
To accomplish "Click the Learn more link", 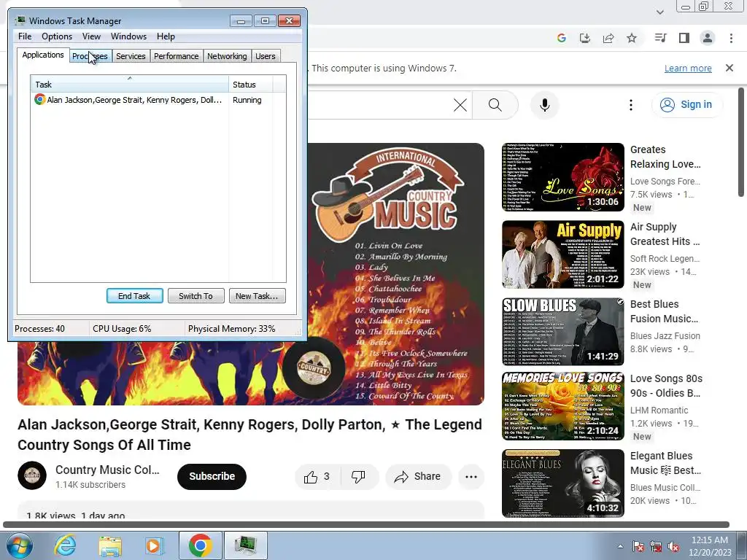I will pos(688,68).
